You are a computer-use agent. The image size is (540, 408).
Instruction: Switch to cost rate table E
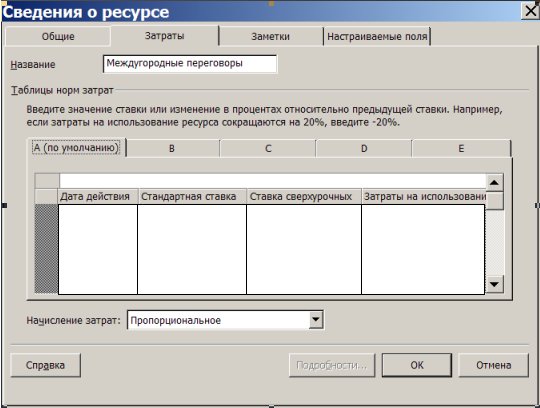[x=461, y=149]
